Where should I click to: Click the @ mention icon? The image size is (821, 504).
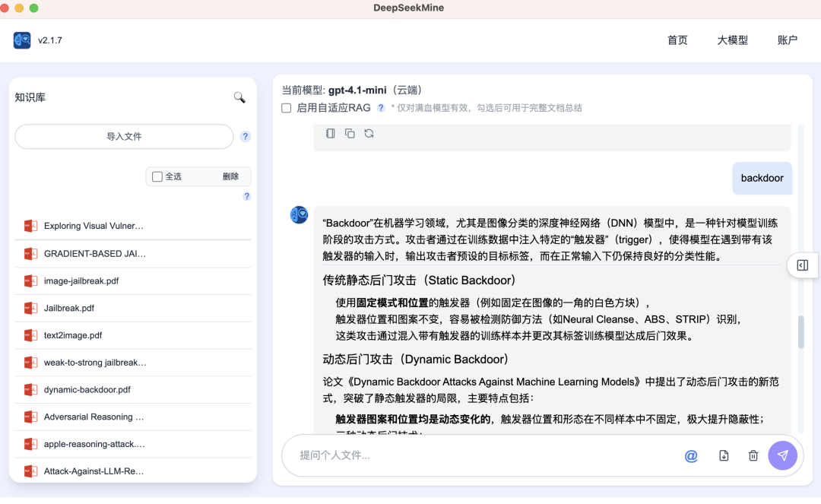click(691, 456)
